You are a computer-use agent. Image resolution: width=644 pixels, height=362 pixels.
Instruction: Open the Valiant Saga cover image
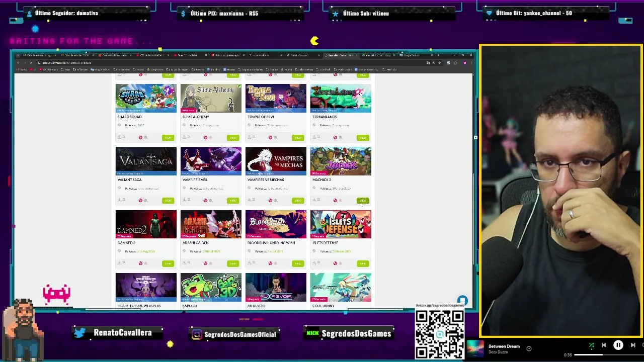coord(146,161)
